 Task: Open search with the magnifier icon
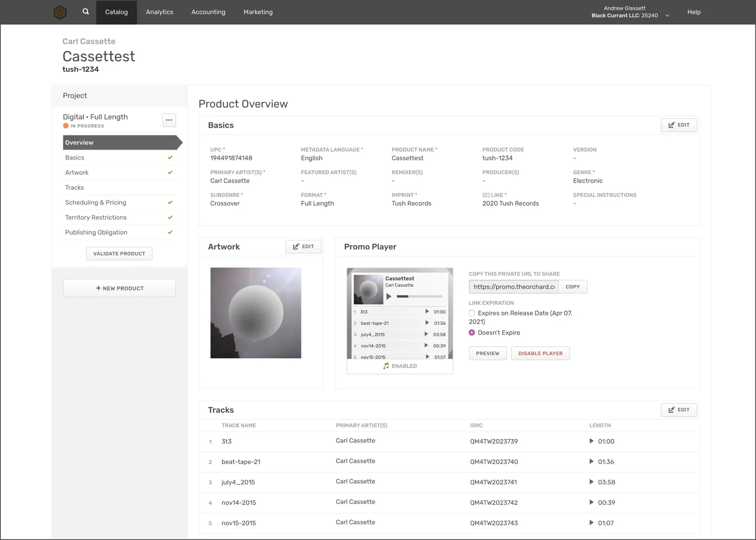(x=86, y=12)
